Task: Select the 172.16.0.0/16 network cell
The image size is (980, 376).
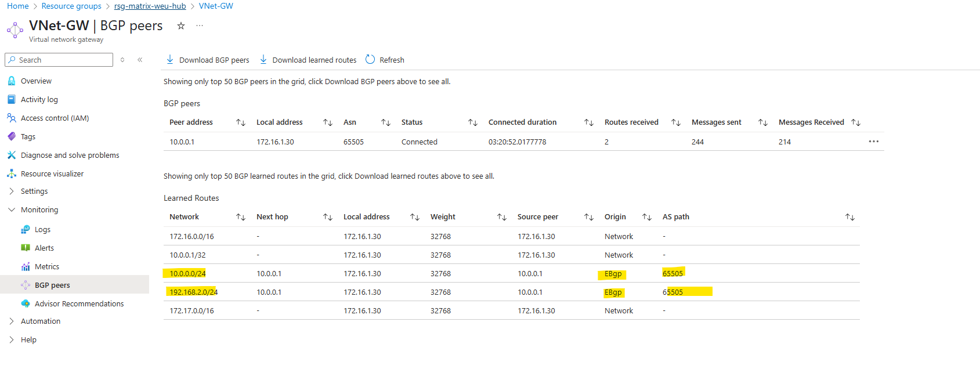Action: [x=191, y=236]
